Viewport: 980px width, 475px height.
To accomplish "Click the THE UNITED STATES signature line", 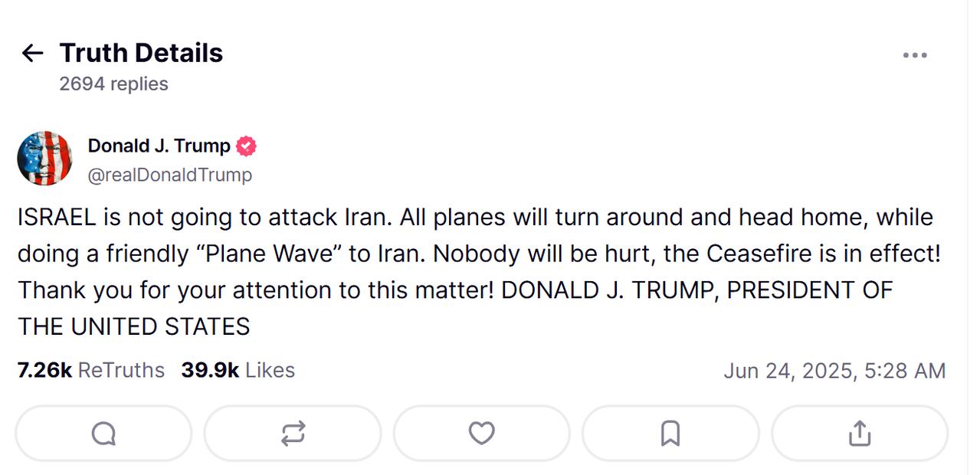I will 133,327.
